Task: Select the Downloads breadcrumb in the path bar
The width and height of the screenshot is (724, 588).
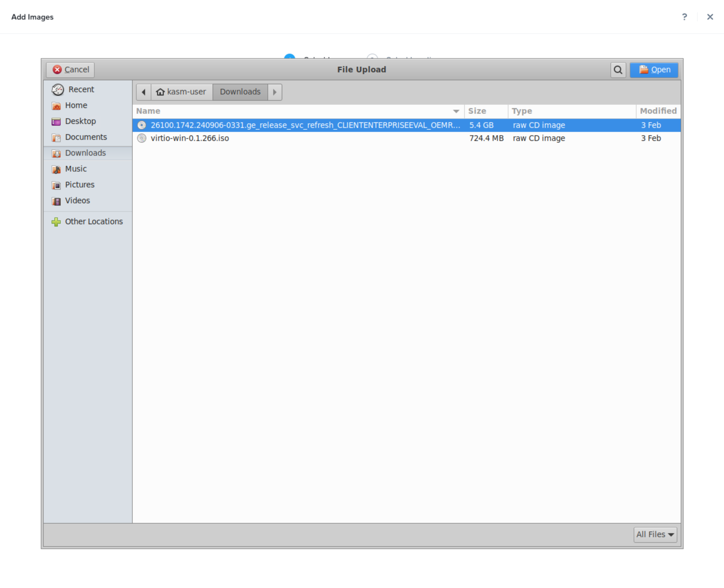Action: [240, 92]
